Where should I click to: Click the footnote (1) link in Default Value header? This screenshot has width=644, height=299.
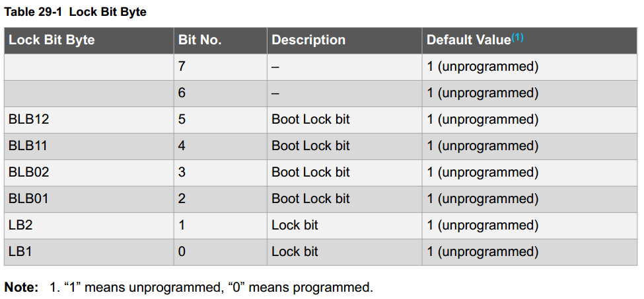click(x=517, y=38)
